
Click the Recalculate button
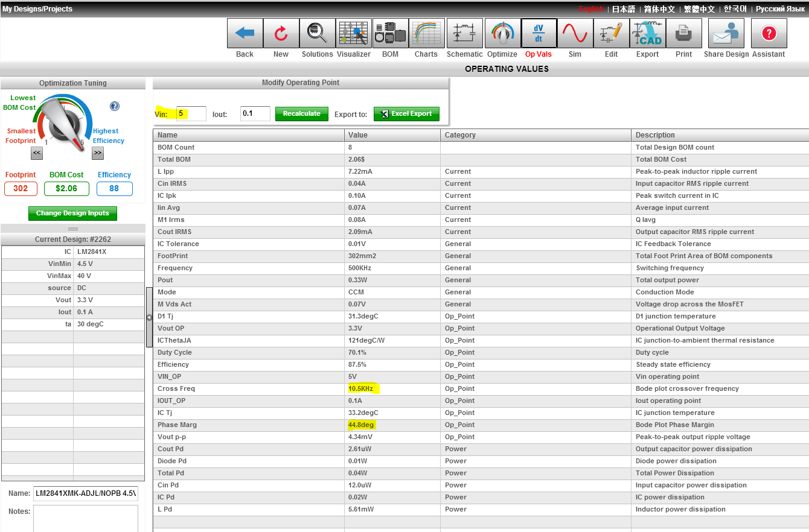click(302, 113)
